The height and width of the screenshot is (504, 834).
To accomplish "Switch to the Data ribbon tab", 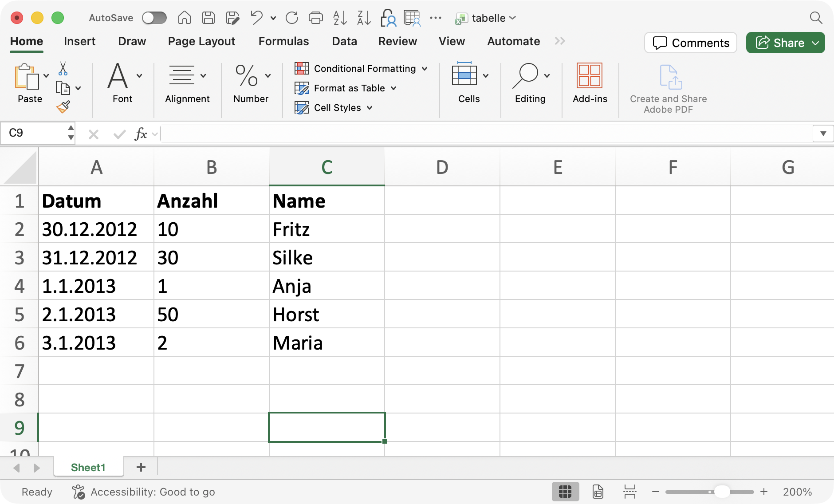I will tap(344, 41).
